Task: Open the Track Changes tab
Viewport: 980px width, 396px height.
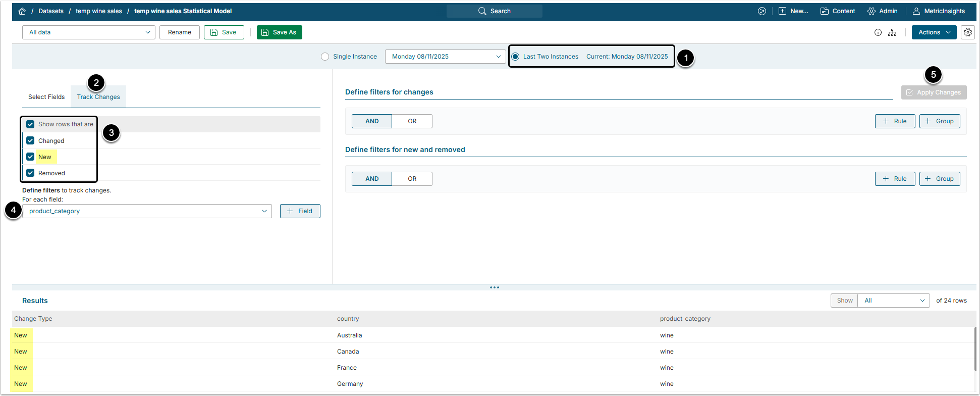Action: 98,97
